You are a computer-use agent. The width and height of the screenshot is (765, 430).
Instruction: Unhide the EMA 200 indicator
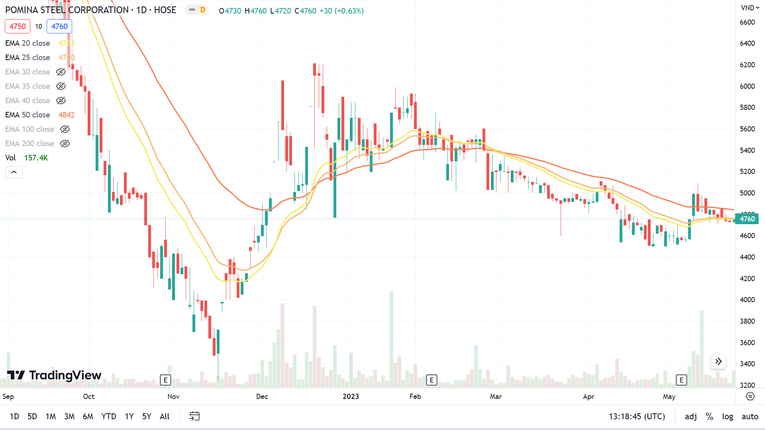point(65,143)
